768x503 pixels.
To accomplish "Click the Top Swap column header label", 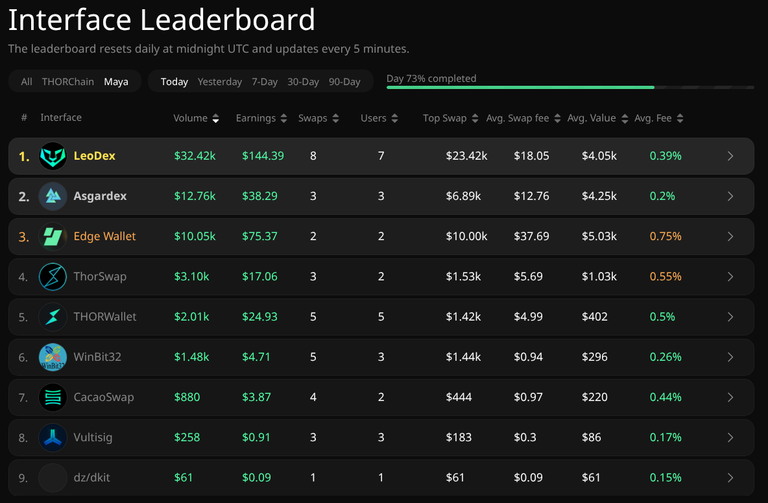I will (444, 118).
